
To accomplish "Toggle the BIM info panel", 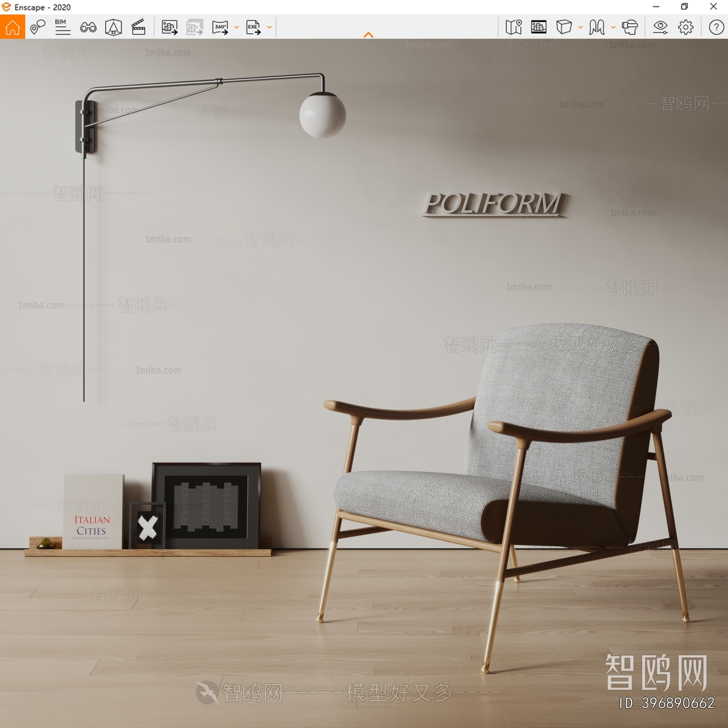I will click(x=62, y=27).
